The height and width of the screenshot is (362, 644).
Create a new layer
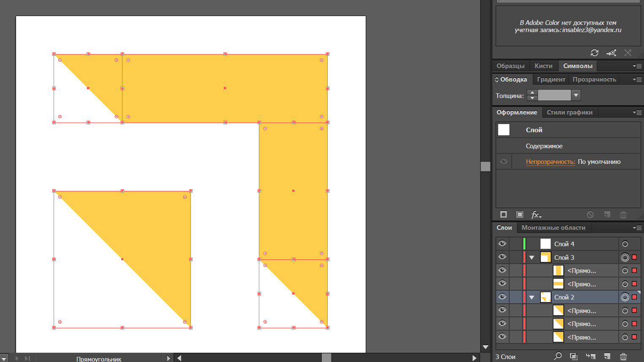[607, 357]
